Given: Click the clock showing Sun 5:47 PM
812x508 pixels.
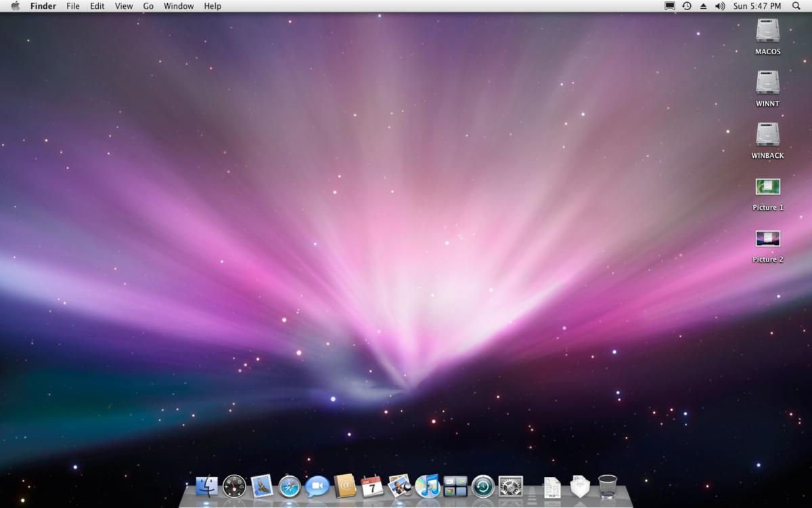Looking at the screenshot, I should coord(757,6).
